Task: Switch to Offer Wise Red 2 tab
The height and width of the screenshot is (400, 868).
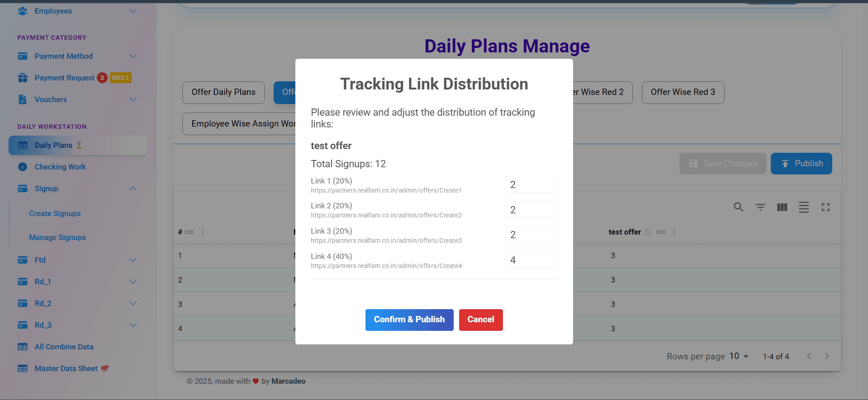Action: tap(602, 92)
